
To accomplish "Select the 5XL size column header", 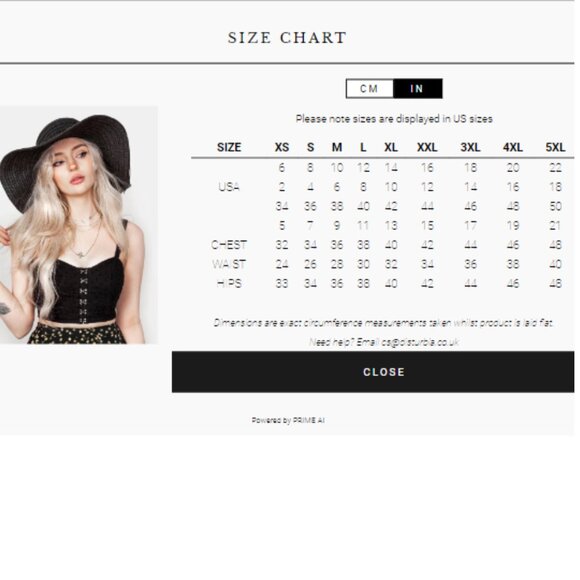I will click(555, 147).
